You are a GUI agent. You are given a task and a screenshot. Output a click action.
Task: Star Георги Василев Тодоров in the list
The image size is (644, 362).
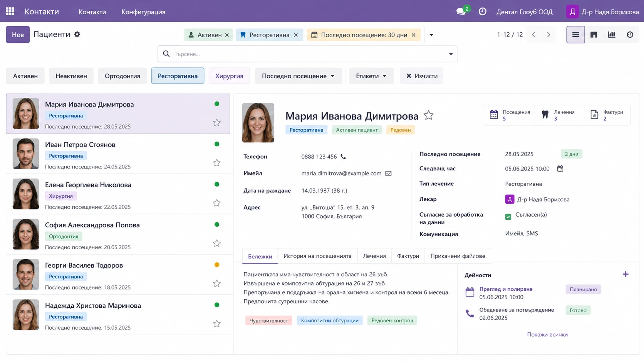point(217,284)
